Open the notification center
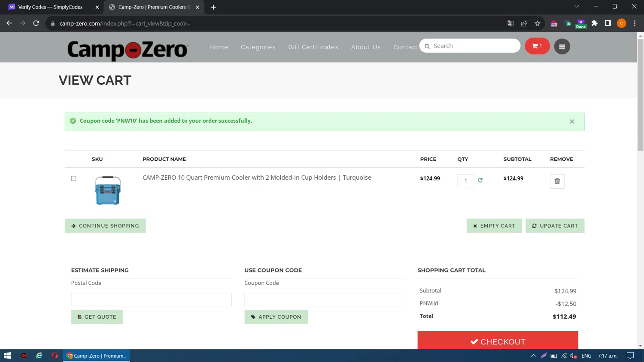This screenshot has width=644, height=362. pyautogui.click(x=630, y=356)
